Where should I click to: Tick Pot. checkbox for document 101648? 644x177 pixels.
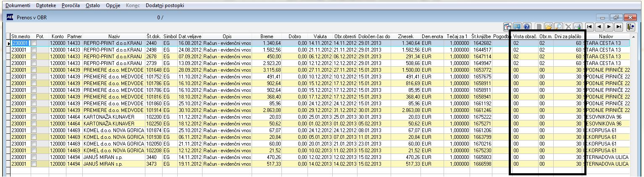pyautogui.click(x=34, y=70)
